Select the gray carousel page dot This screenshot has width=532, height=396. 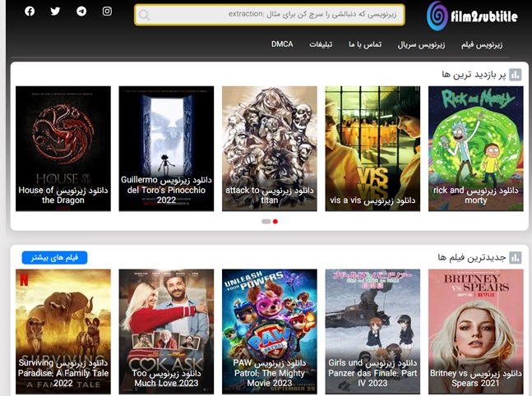click(x=266, y=221)
